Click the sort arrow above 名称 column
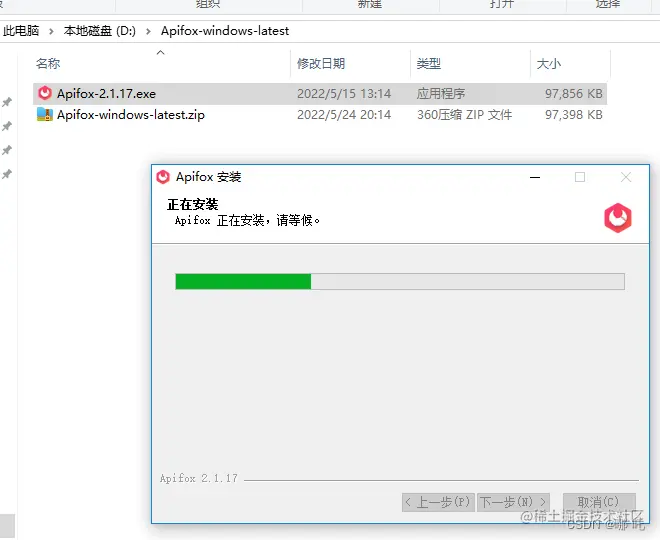The width and height of the screenshot is (660, 540). coord(160,52)
